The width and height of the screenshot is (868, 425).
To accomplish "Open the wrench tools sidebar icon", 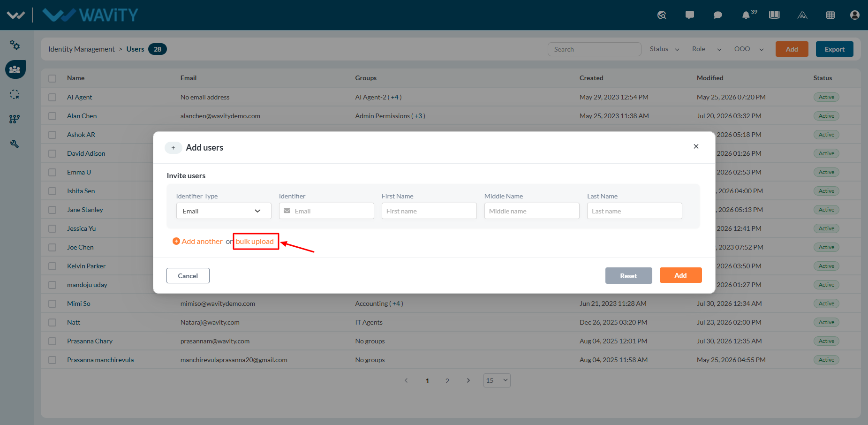I will [x=15, y=144].
